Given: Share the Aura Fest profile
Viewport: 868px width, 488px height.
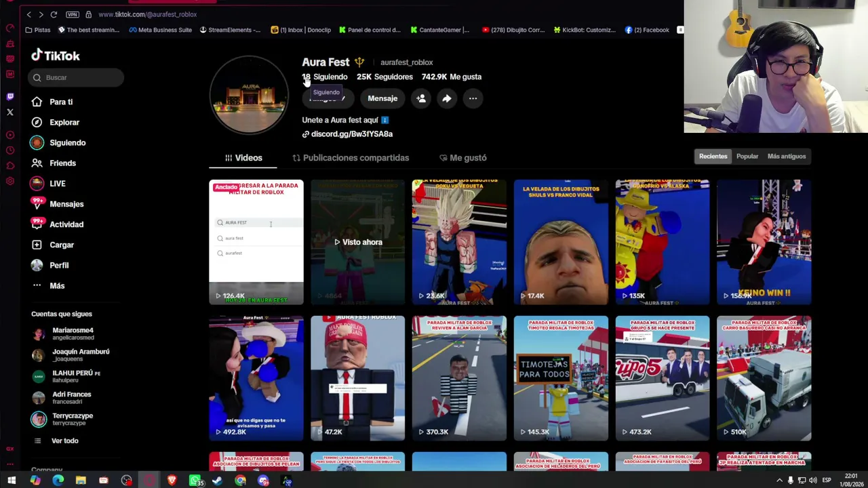Looking at the screenshot, I should tap(447, 98).
